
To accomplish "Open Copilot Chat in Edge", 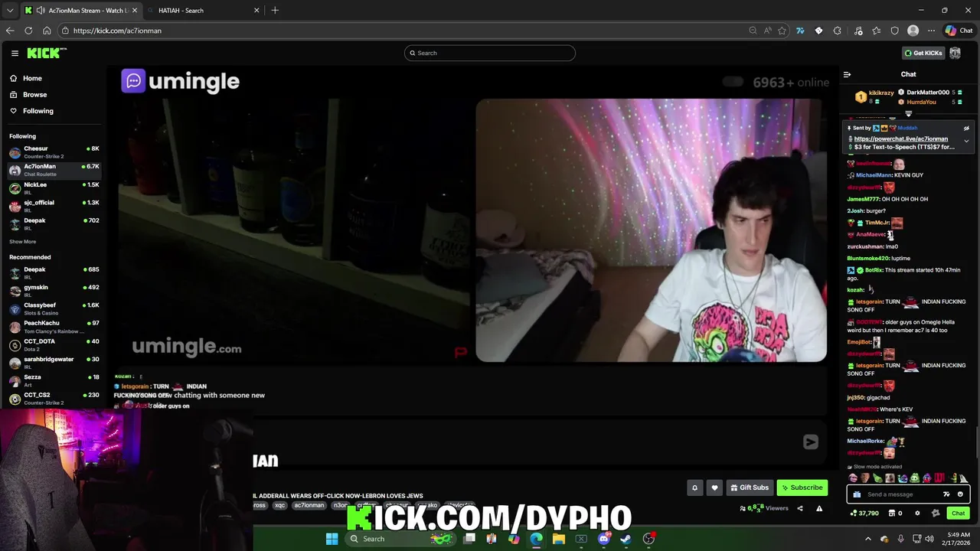I will (x=959, y=31).
